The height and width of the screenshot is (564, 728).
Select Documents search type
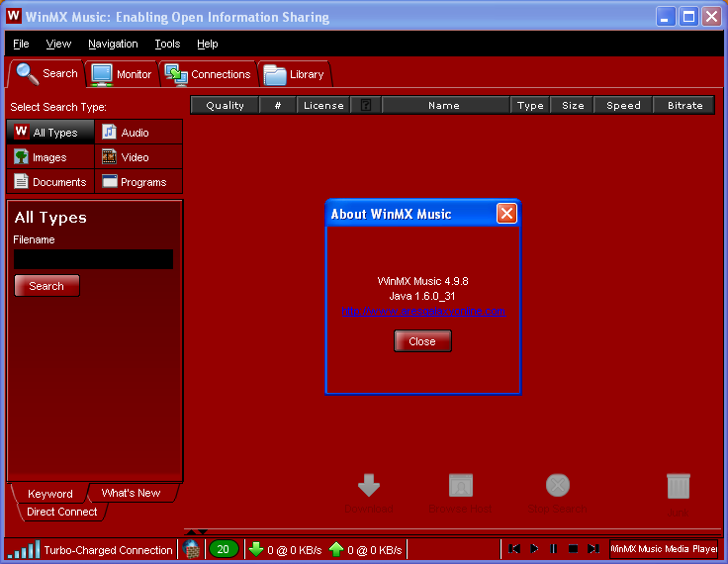[50, 182]
